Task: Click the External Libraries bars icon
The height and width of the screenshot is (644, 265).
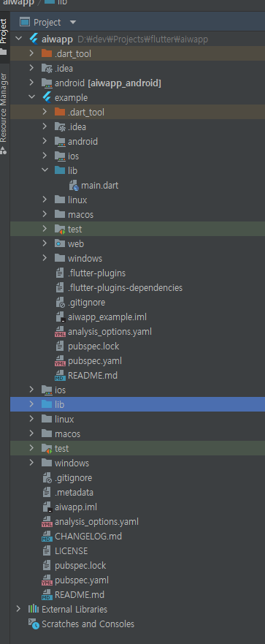Action: [x=34, y=609]
